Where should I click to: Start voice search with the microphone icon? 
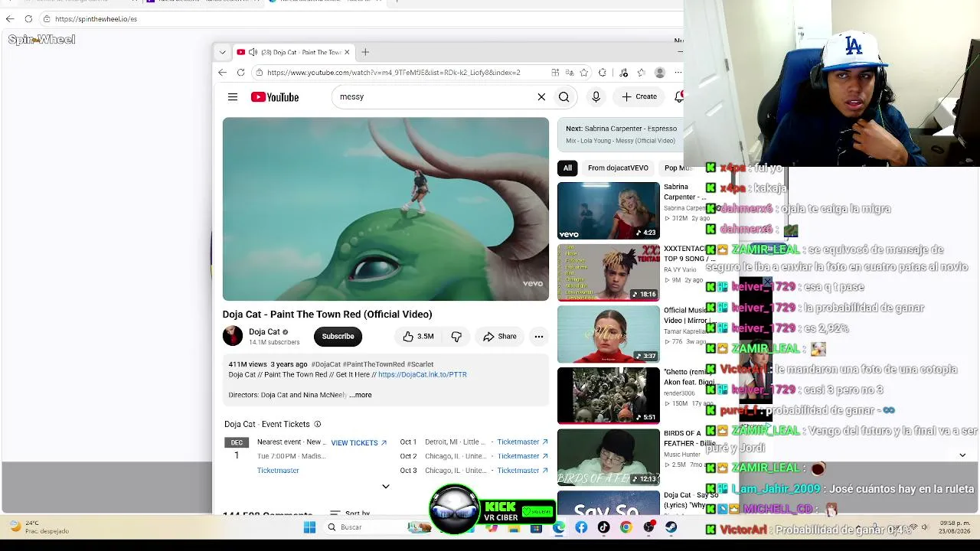pos(596,97)
